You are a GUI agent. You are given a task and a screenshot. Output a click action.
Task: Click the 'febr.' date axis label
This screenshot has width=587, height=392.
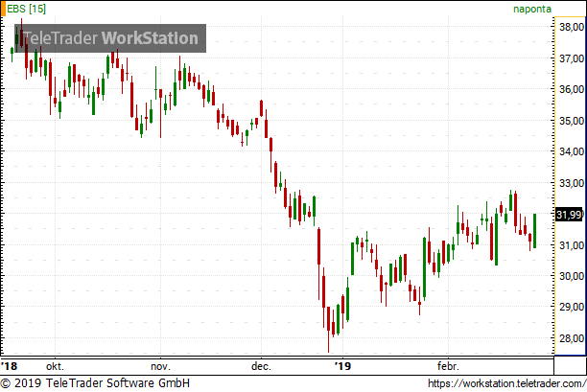448,366
